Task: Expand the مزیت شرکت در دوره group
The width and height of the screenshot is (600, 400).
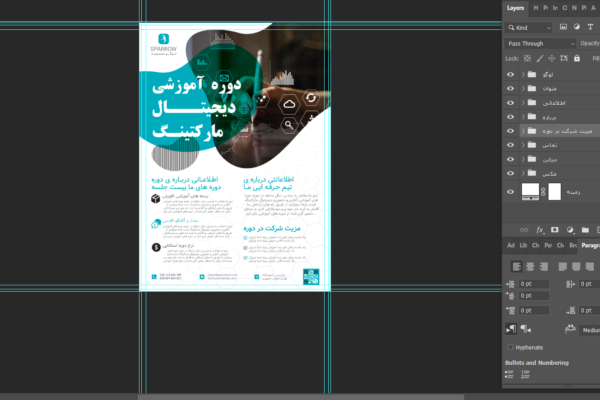Action: click(x=523, y=131)
